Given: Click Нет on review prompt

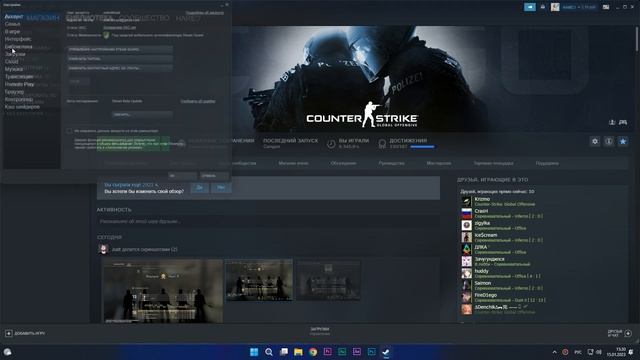Looking at the screenshot, I should [x=221, y=188].
